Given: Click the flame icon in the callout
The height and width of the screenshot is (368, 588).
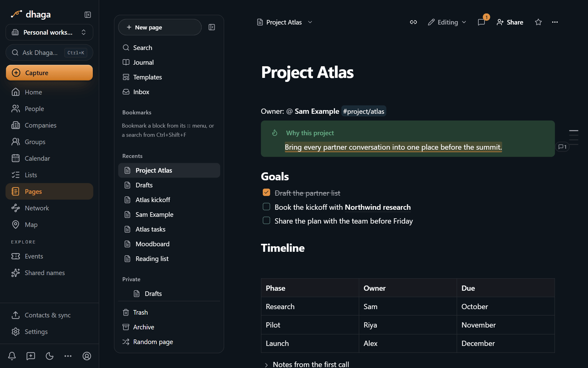Looking at the screenshot, I should click(275, 133).
